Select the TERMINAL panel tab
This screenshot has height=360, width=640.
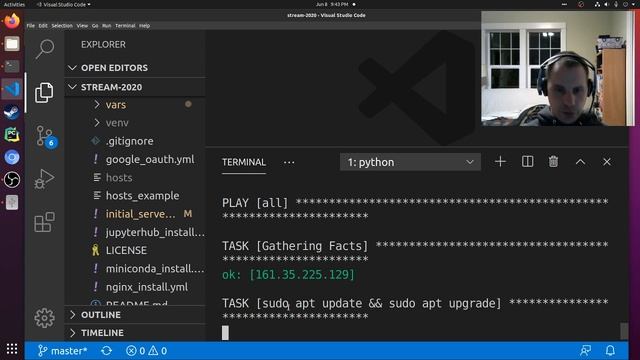pos(244,162)
